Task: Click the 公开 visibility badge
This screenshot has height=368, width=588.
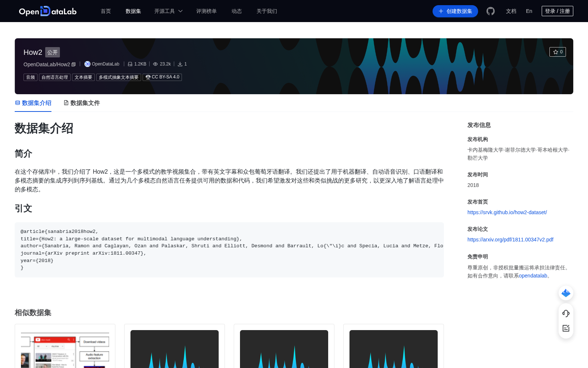Action: [53, 52]
